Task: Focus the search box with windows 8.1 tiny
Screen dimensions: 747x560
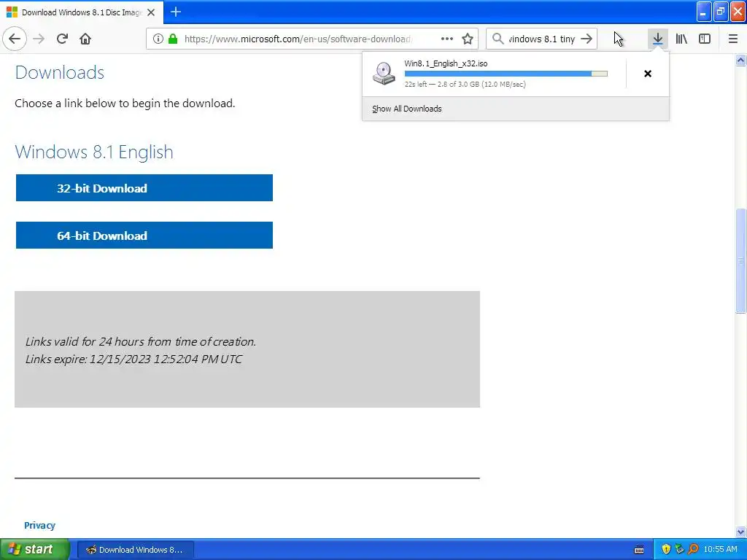Action: (541, 39)
